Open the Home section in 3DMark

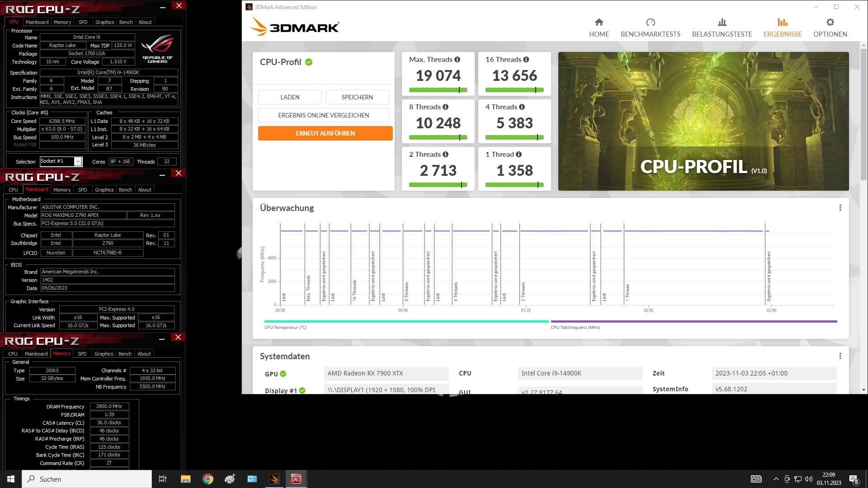pos(599,27)
